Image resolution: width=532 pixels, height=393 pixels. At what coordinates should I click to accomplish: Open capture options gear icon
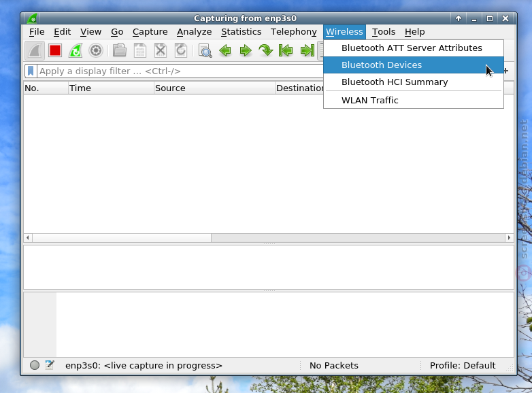tap(96, 50)
